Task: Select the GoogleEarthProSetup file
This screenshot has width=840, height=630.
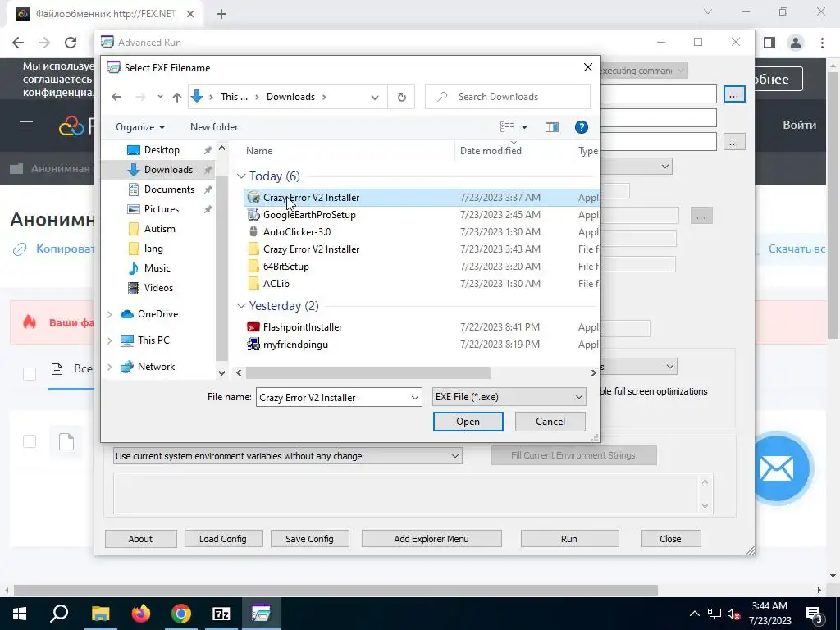Action: 309,215
